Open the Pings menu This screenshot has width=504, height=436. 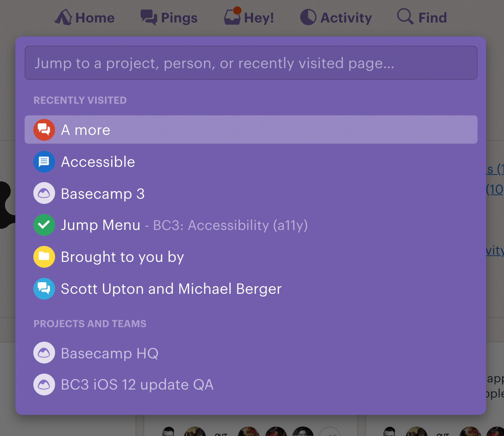[169, 17]
